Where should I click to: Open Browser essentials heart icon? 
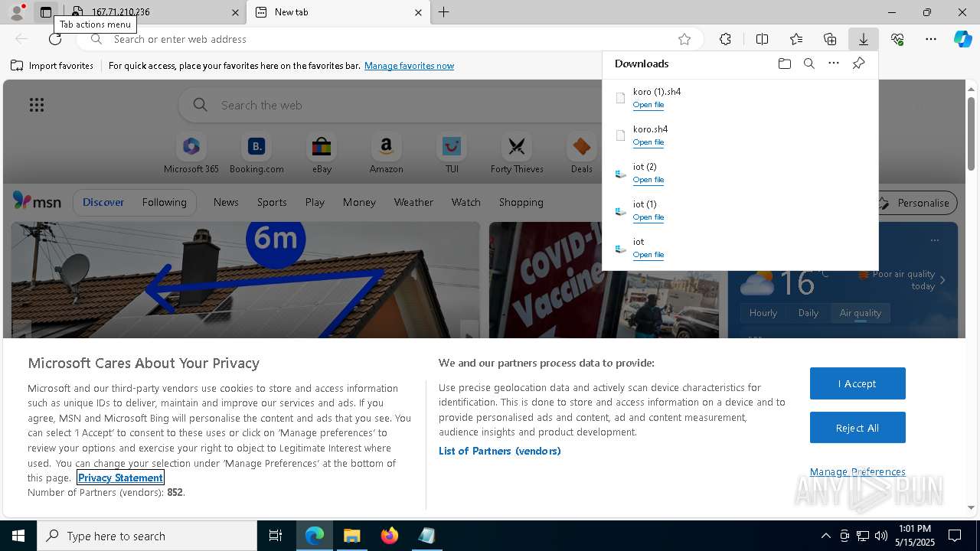(897, 39)
